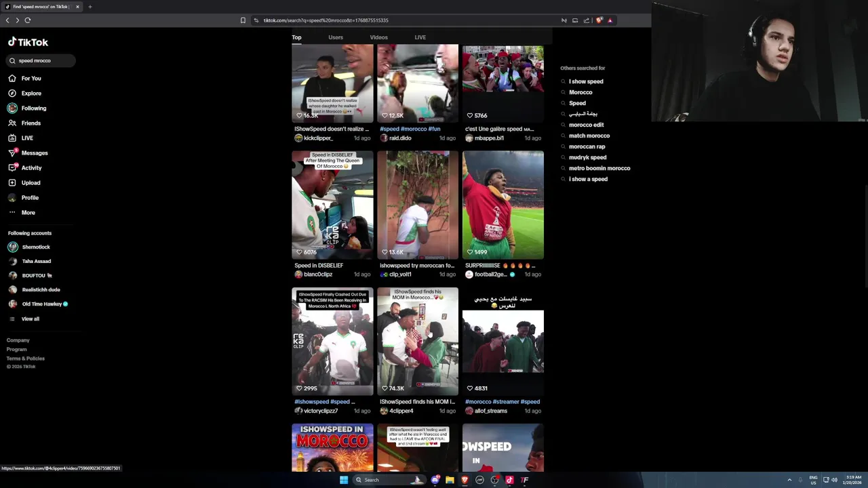Expand the Program footer section
Viewport: 868px width, 488px height.
(17, 350)
